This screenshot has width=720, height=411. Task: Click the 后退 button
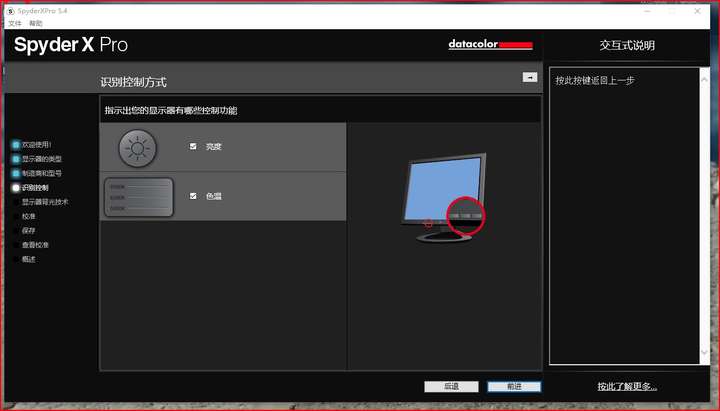tap(451, 387)
